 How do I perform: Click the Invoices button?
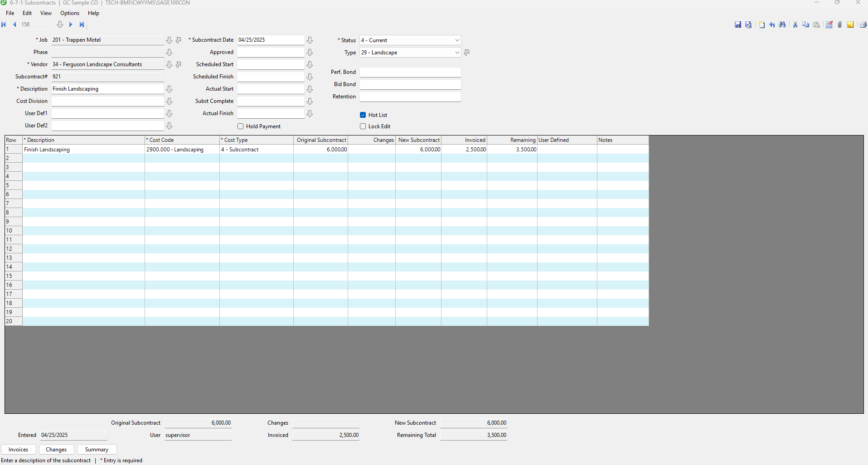pos(19,450)
